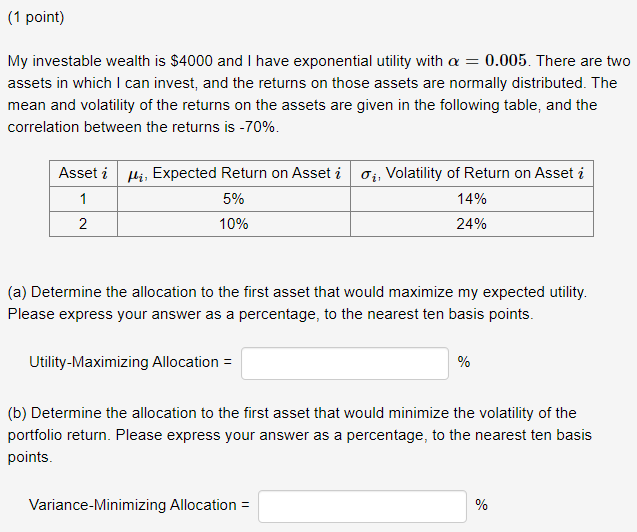Click the Asset 2 row label cell
This screenshot has width=637, height=532.
[83, 224]
